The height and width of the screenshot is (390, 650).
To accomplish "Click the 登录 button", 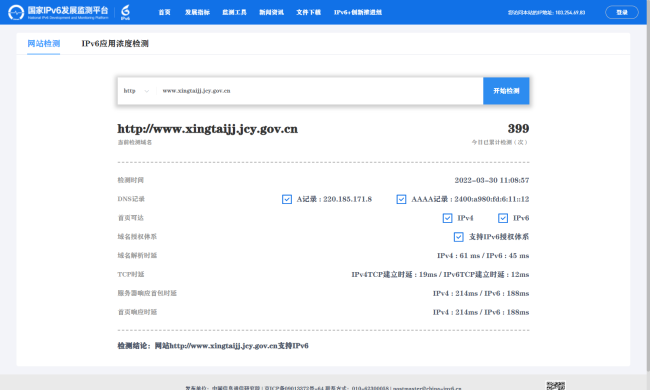I will pyautogui.click(x=622, y=12).
